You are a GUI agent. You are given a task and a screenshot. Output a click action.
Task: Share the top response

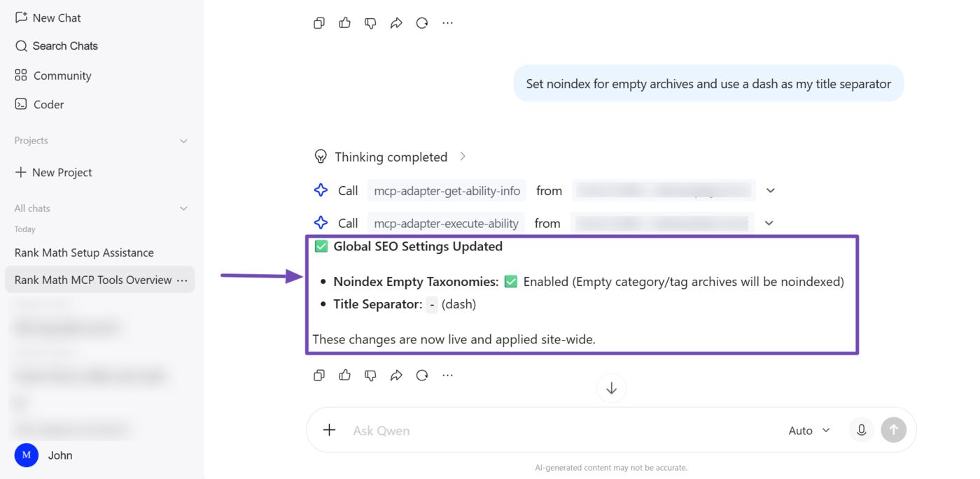click(396, 23)
